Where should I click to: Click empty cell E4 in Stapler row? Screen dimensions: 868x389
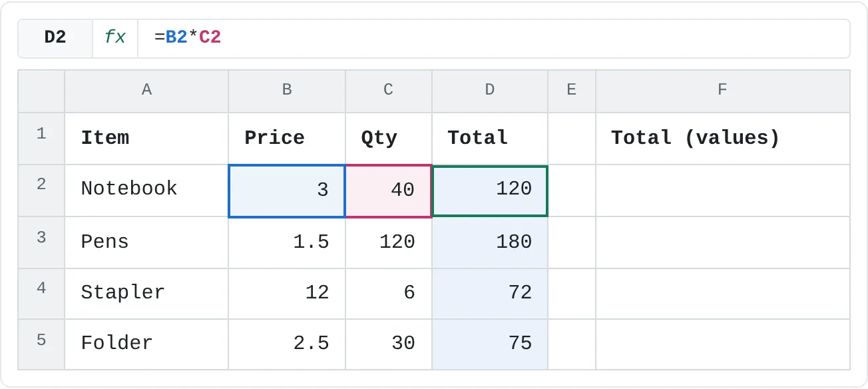[572, 294]
